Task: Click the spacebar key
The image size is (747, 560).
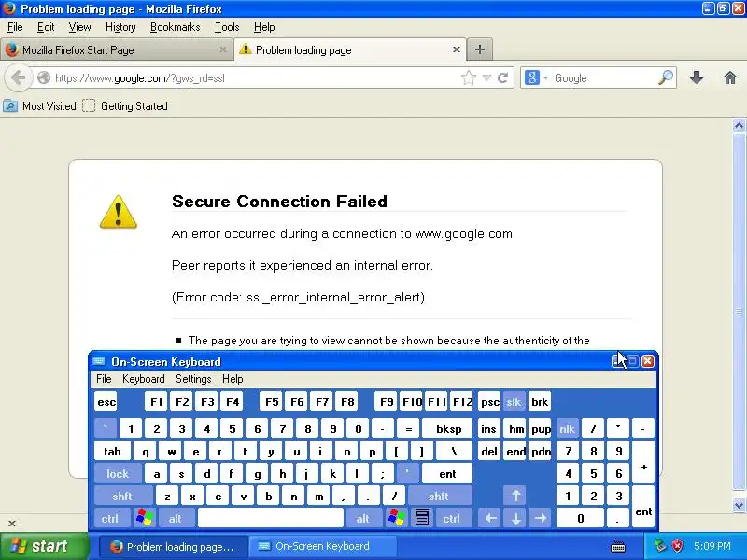Action: point(271,518)
